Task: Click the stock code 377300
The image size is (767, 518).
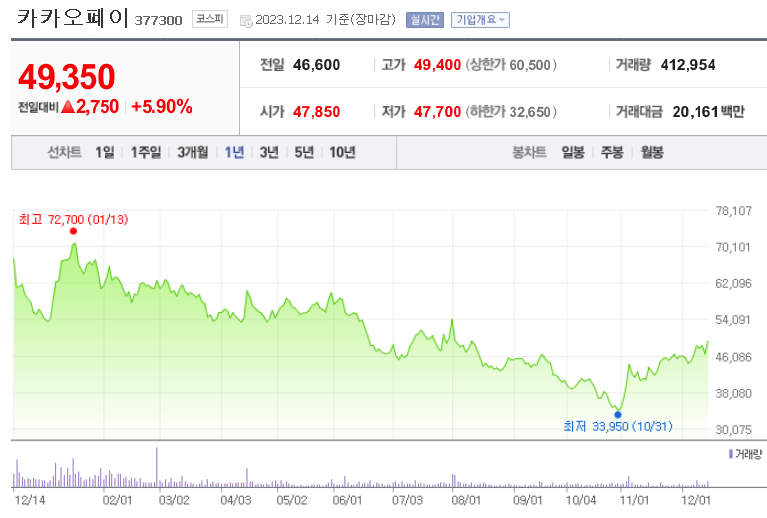Action: tap(158, 21)
